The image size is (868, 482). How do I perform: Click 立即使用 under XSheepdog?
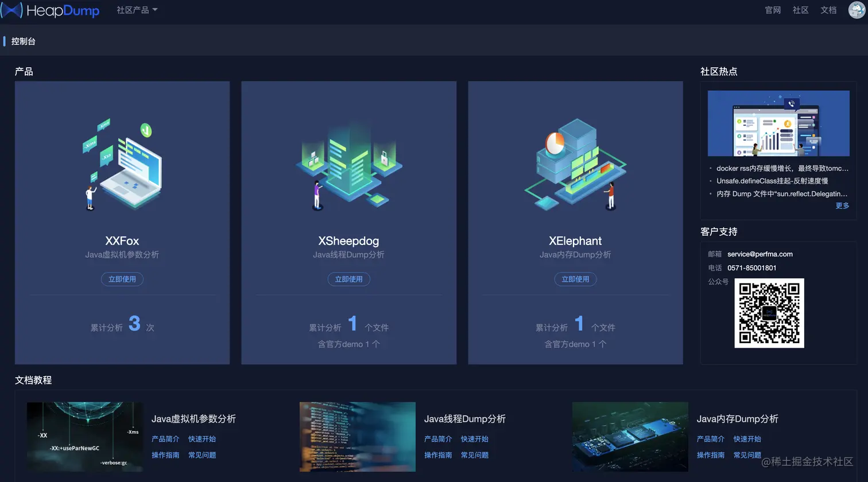click(x=349, y=279)
